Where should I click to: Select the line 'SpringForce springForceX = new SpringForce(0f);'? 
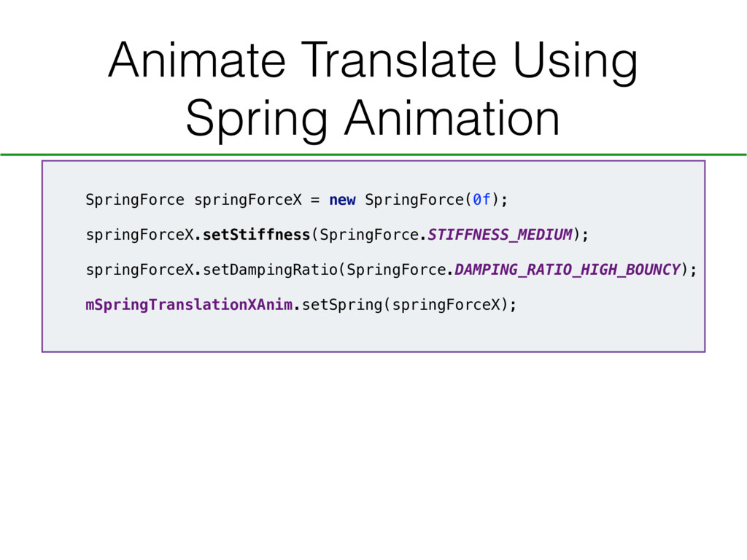[297, 200]
